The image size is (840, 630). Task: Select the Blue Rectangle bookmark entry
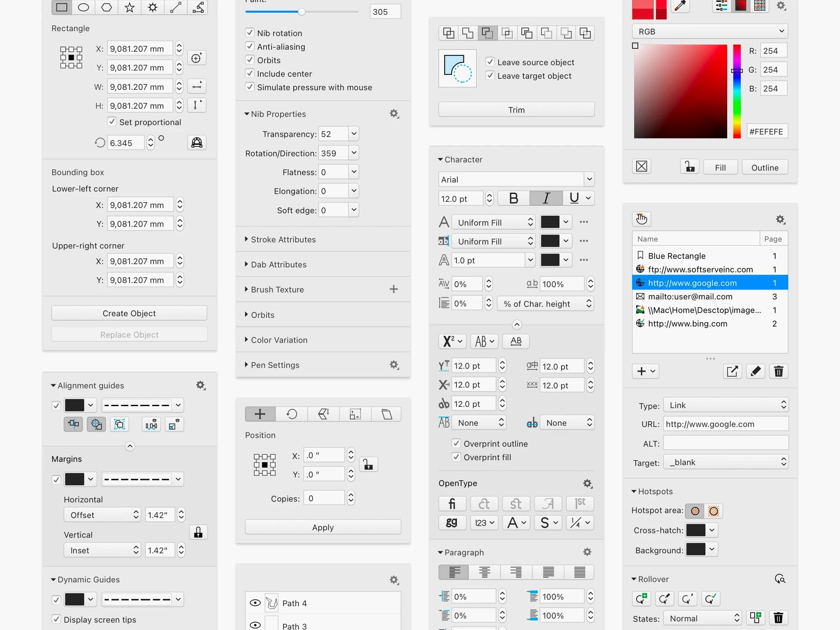tap(677, 256)
